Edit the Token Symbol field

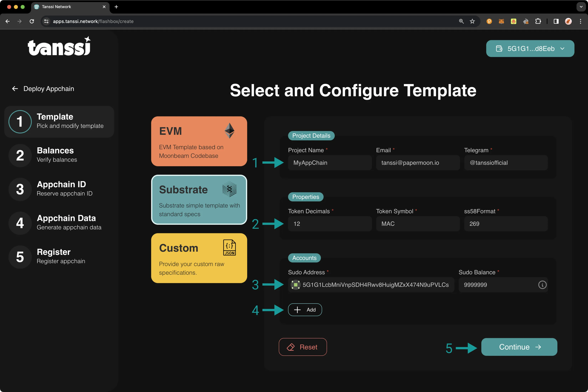point(418,224)
